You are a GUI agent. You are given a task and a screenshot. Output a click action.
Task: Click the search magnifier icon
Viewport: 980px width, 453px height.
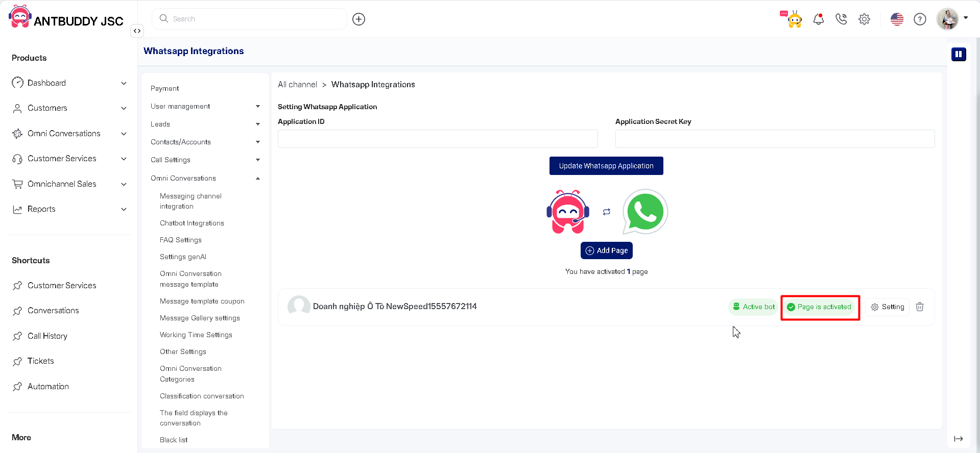(164, 18)
